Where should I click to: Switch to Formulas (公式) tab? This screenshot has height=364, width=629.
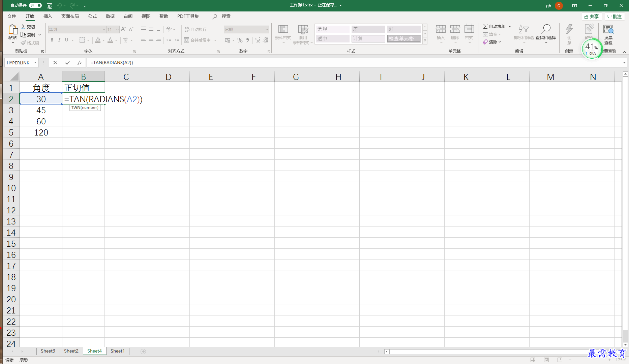[92, 16]
